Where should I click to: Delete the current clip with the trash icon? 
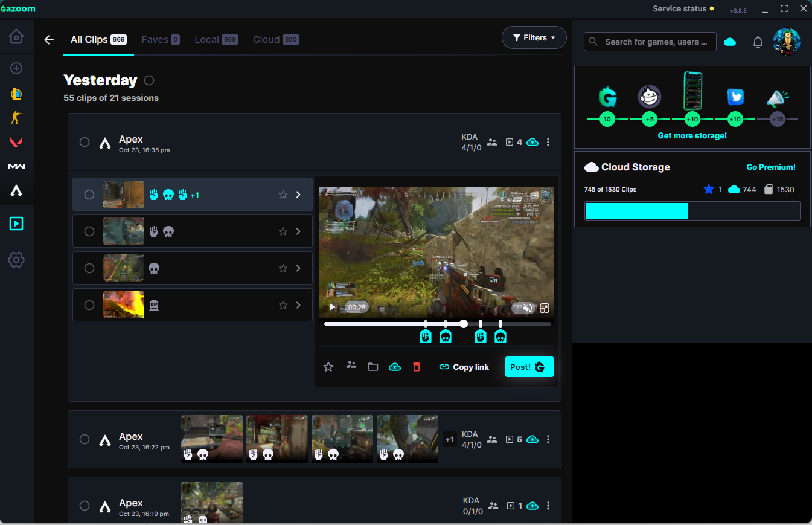point(417,366)
